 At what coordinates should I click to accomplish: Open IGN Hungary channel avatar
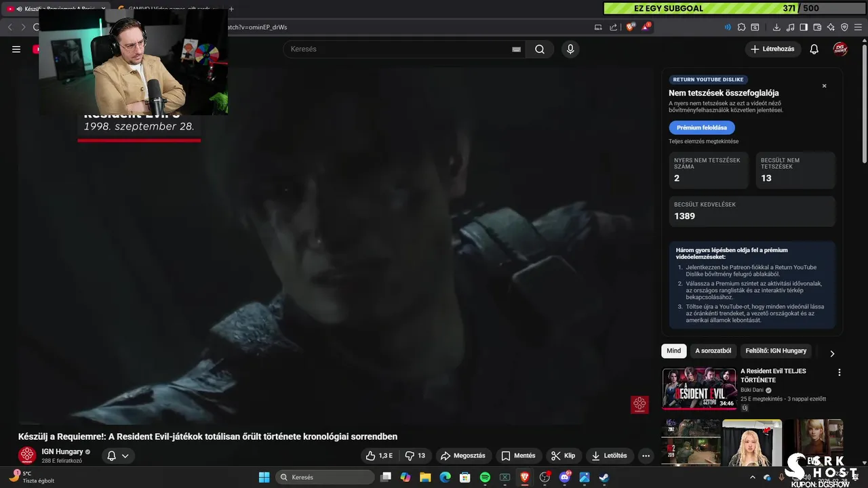27,455
